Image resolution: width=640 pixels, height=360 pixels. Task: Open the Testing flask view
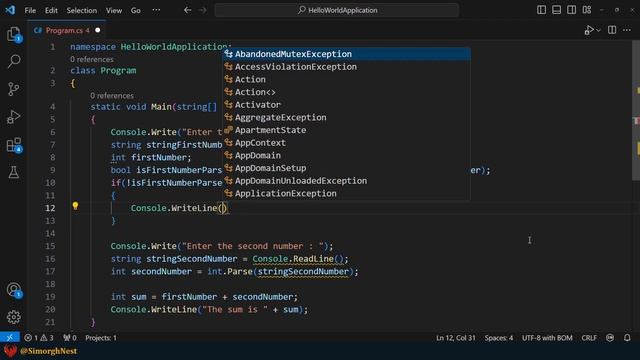13,172
